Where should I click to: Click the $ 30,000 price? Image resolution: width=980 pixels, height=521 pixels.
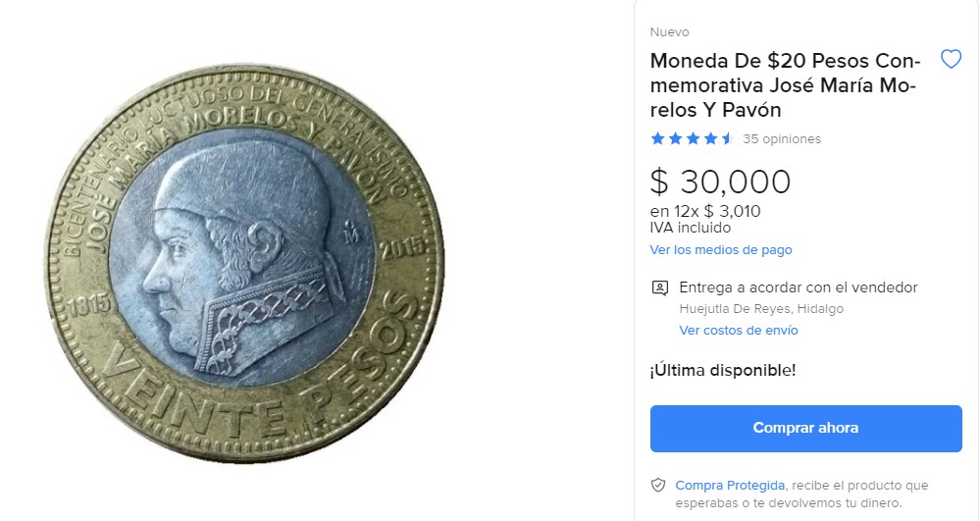click(720, 182)
